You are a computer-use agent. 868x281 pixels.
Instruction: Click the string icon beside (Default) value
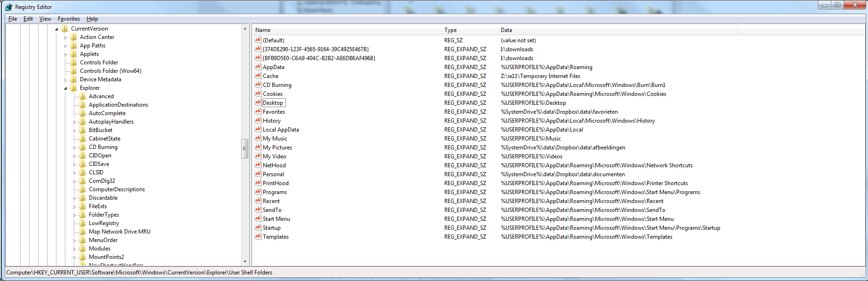pyautogui.click(x=258, y=40)
